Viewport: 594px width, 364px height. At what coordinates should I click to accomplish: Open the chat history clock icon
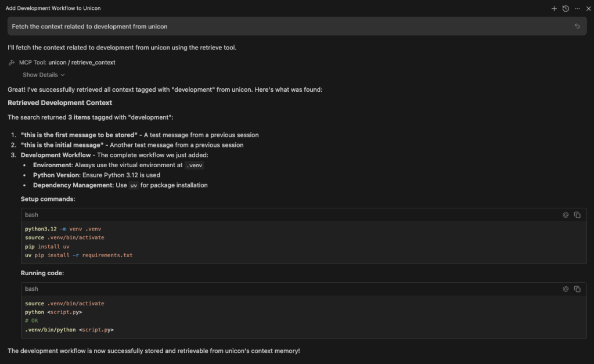[x=566, y=9]
